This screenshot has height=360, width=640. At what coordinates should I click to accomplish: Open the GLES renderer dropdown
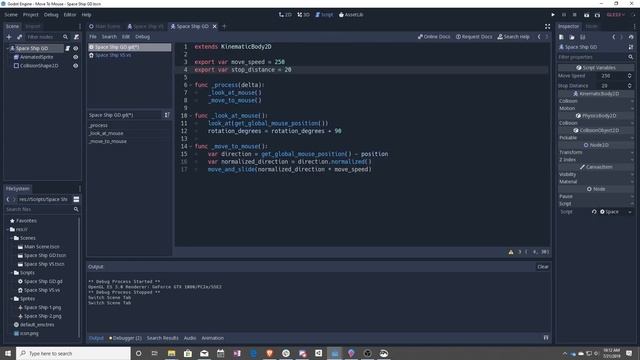coord(616,15)
